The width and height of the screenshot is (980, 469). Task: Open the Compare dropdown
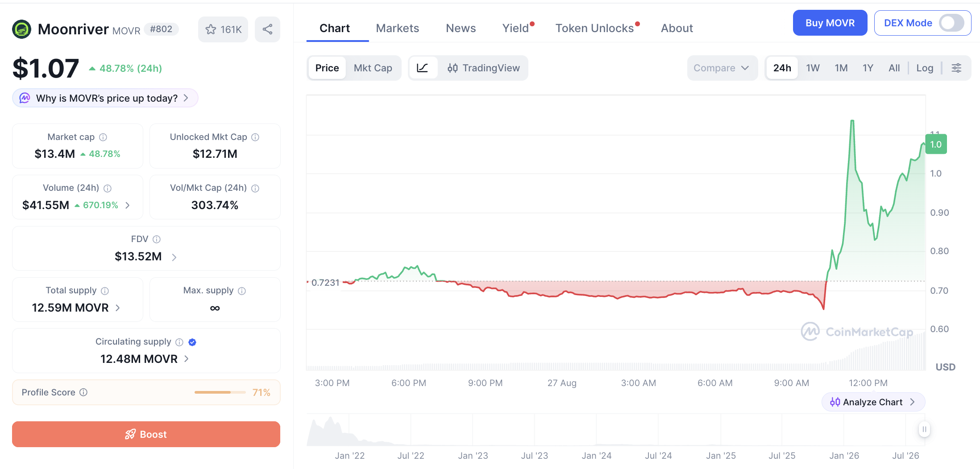coord(722,68)
